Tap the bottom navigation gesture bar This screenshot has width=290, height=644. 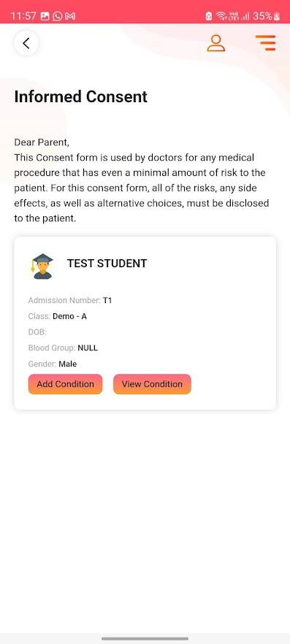coord(145,639)
